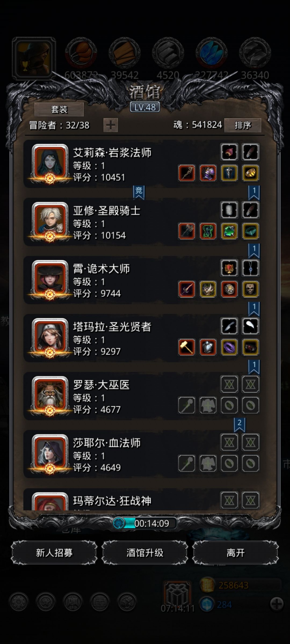Tap the white feather item of 塔玛拉·圣光贤者
Screen dimensions: 290x644
[251, 326]
